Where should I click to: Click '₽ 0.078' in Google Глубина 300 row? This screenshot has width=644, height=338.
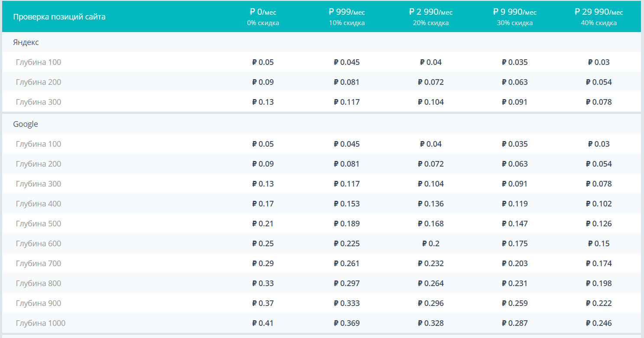pyautogui.click(x=599, y=184)
